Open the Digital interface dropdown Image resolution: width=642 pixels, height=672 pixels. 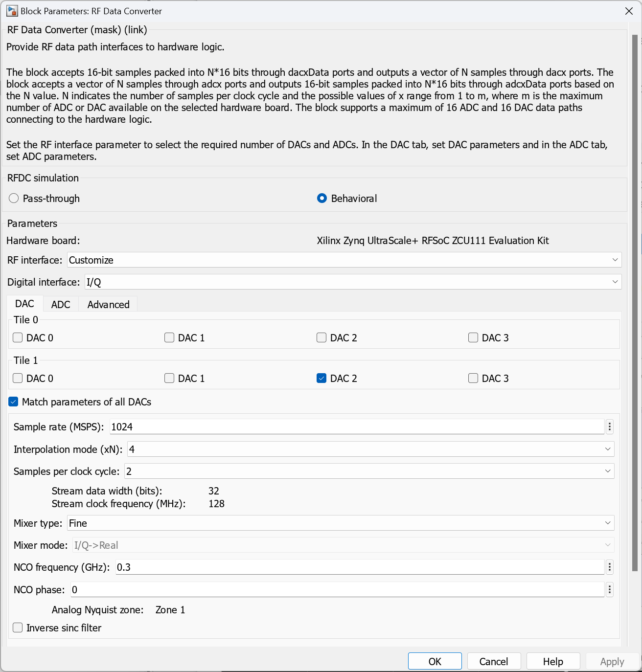coord(615,282)
